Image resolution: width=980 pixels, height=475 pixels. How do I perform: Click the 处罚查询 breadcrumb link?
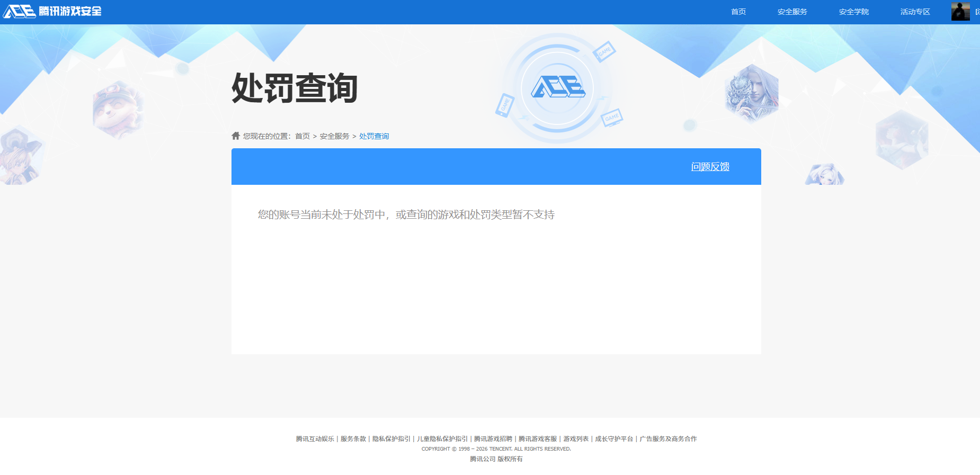(374, 136)
